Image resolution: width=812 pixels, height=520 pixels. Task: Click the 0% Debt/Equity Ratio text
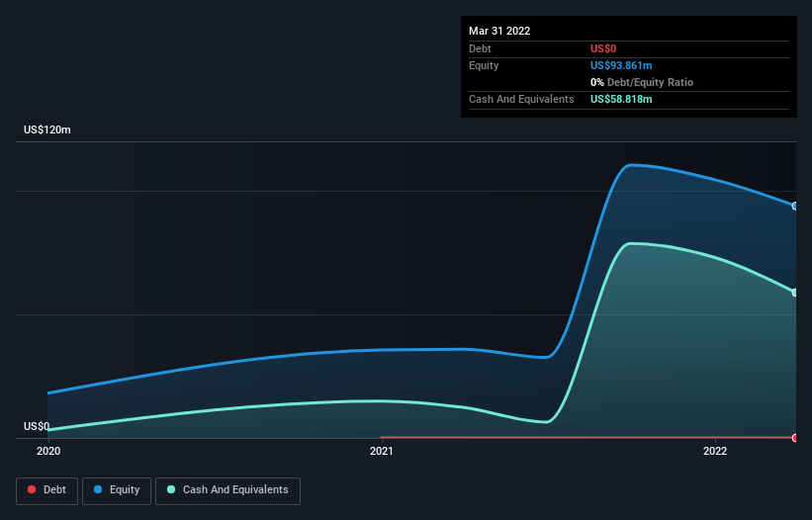tap(642, 82)
